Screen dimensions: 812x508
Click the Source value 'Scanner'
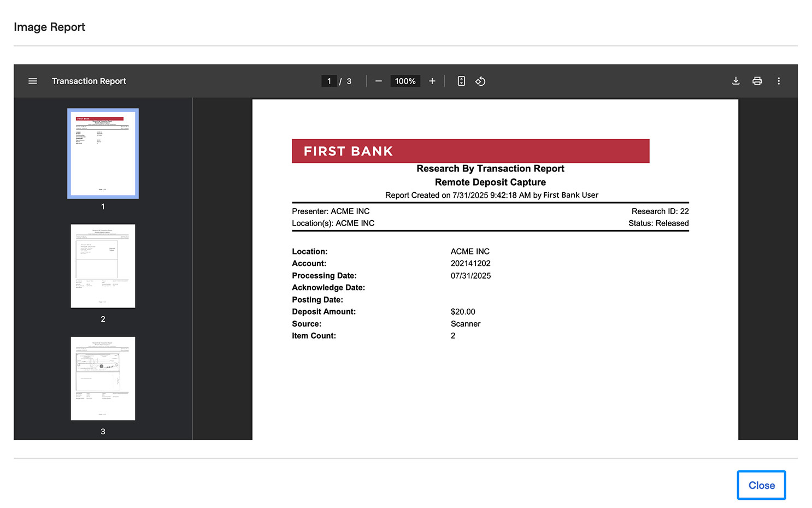[466, 324]
